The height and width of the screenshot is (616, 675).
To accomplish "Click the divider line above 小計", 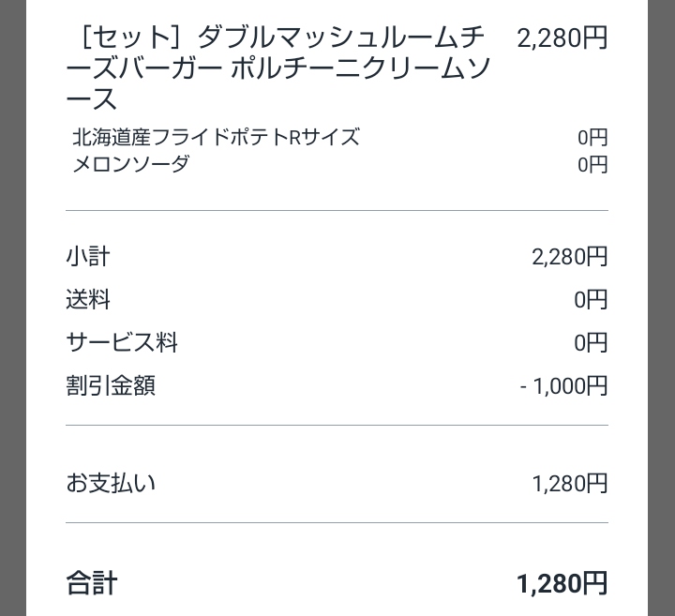I will pyautogui.click(x=337, y=211).
